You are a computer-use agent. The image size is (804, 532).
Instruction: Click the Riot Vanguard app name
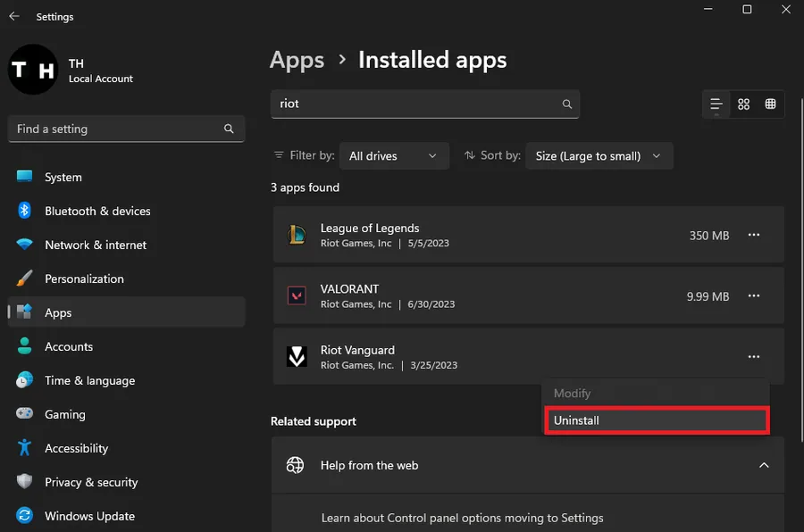[x=357, y=350]
